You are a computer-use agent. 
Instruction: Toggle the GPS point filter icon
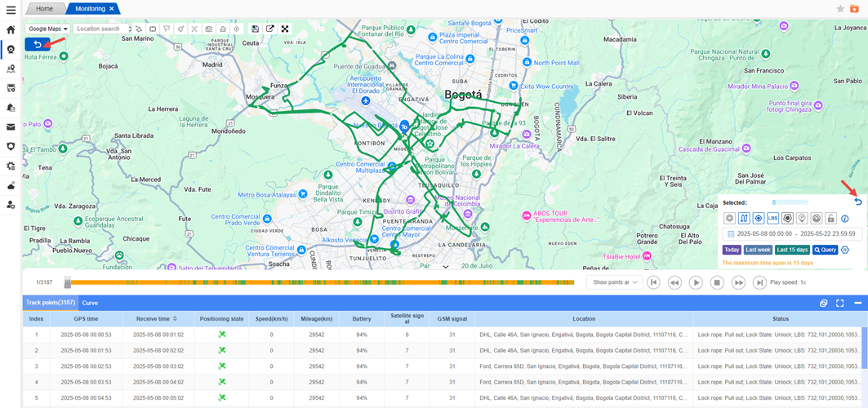pyautogui.click(x=759, y=219)
